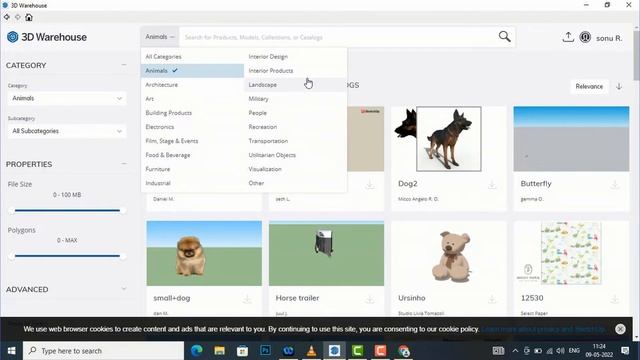Click the volume icon in system tray
Screen dimensions: 640x360
click(x=560, y=351)
